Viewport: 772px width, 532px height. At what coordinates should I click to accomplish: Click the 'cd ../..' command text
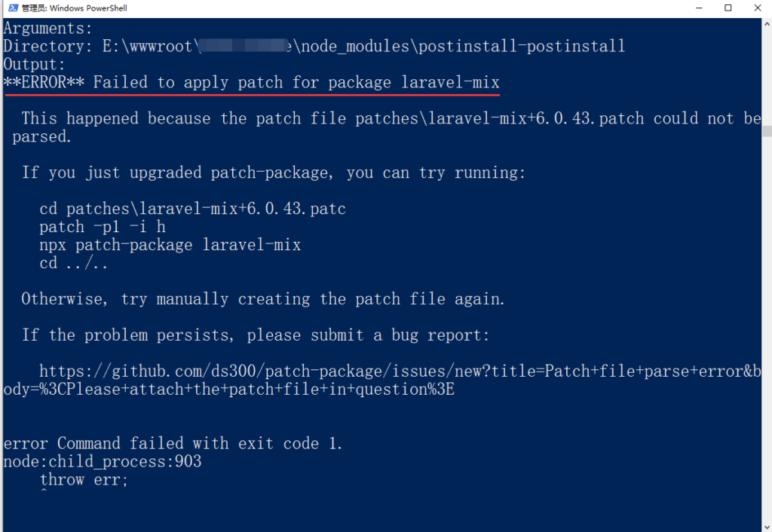(75, 262)
